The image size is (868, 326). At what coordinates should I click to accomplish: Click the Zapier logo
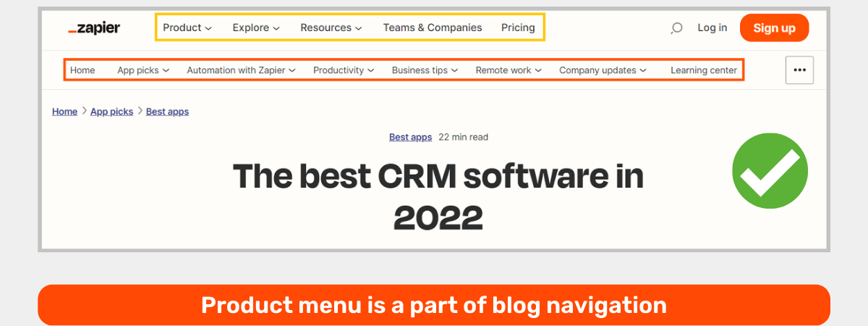(x=94, y=28)
